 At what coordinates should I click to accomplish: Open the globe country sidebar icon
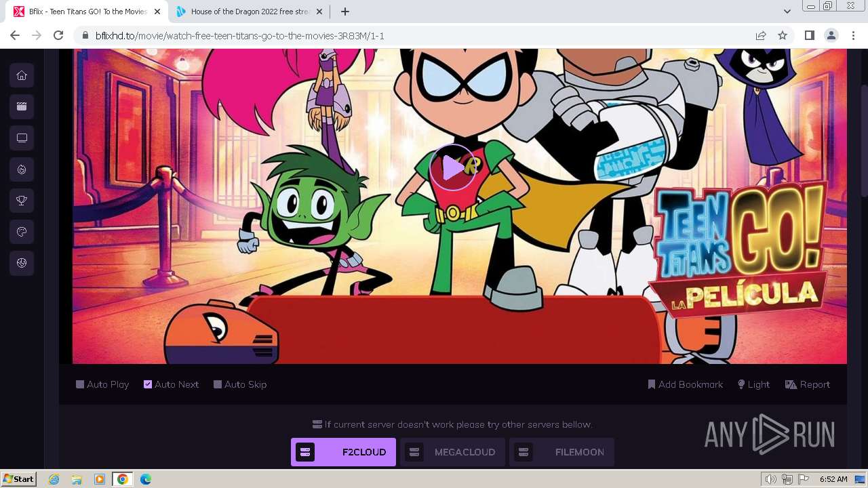[22, 263]
